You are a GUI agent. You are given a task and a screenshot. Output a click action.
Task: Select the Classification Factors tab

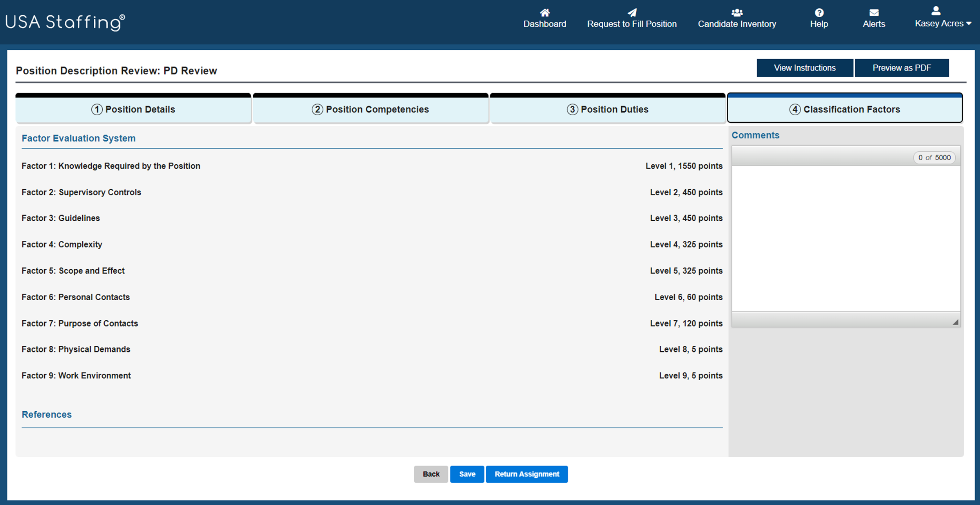tap(845, 109)
